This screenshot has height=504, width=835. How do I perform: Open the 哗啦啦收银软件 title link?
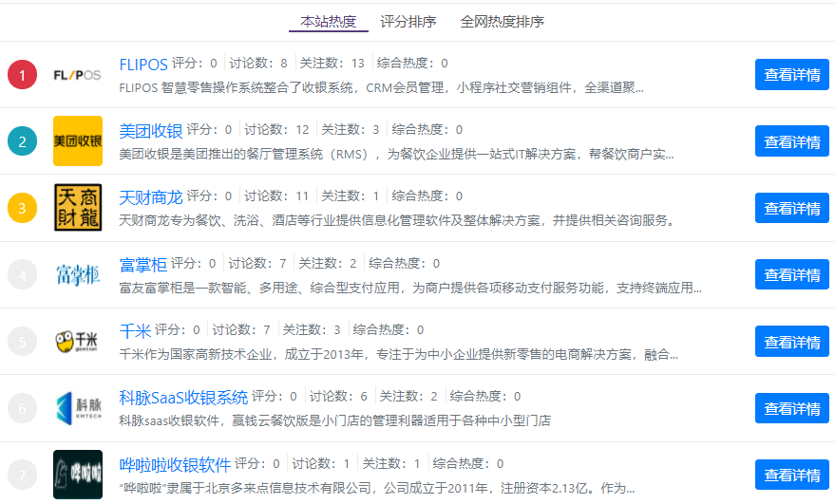[175, 465]
